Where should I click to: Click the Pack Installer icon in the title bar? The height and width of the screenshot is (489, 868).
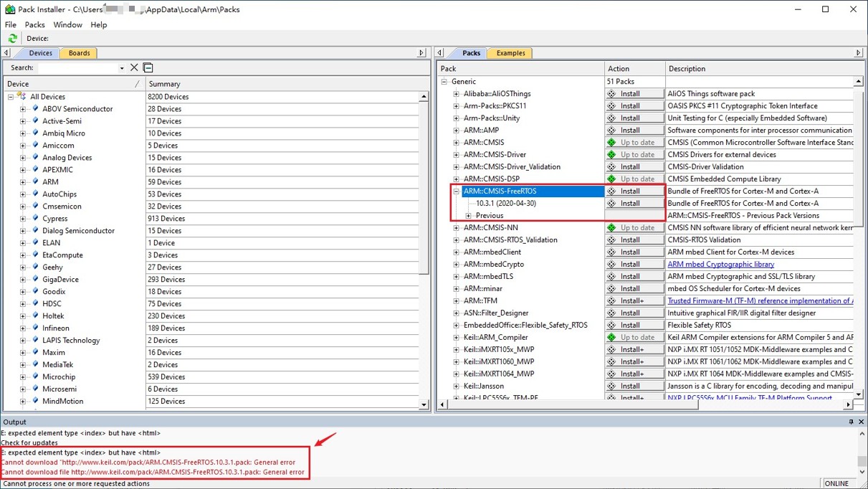9,9
